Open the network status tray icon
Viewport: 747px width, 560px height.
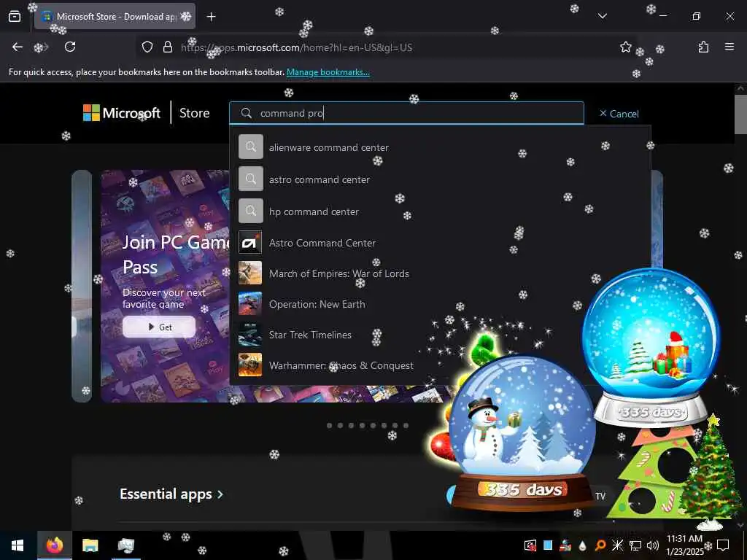click(635, 545)
